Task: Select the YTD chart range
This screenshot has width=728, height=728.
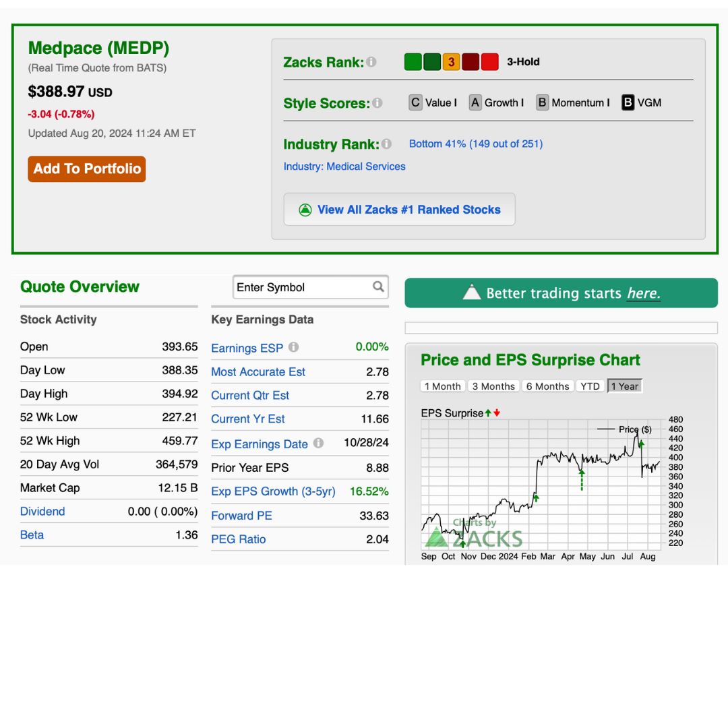Action: coord(590,386)
